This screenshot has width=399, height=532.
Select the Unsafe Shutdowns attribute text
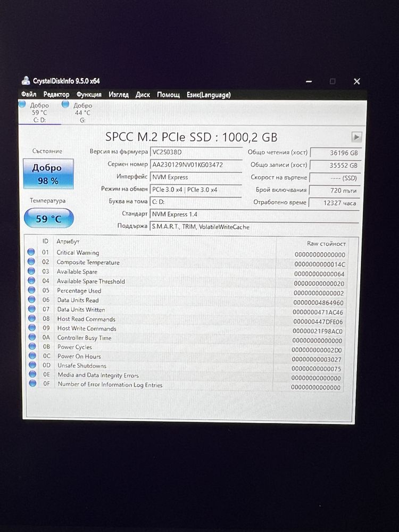[x=82, y=365]
